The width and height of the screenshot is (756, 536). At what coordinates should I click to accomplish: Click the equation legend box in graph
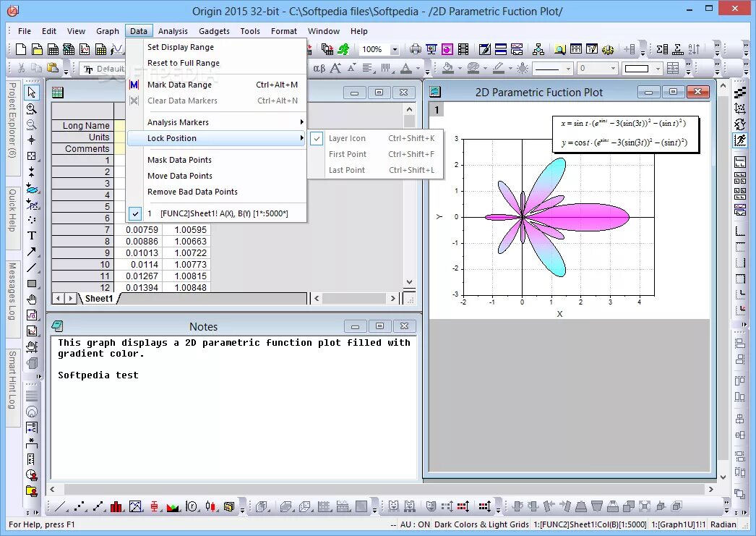(x=625, y=134)
